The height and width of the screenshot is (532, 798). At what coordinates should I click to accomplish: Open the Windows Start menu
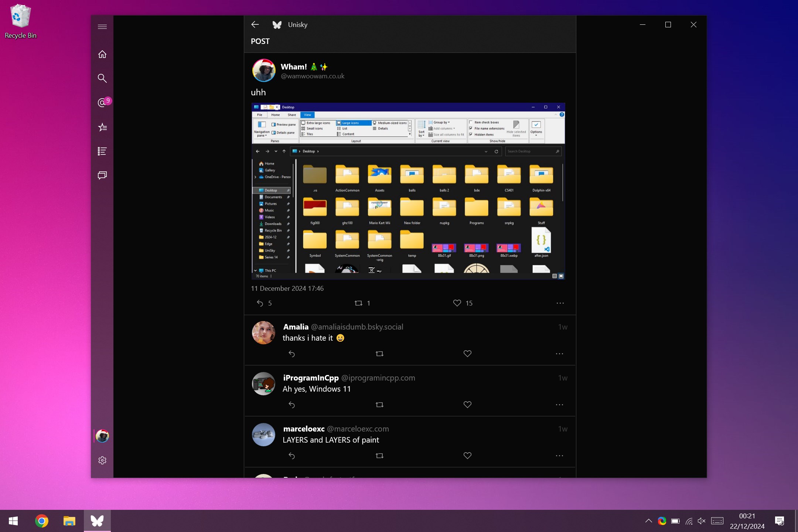pos(13,521)
